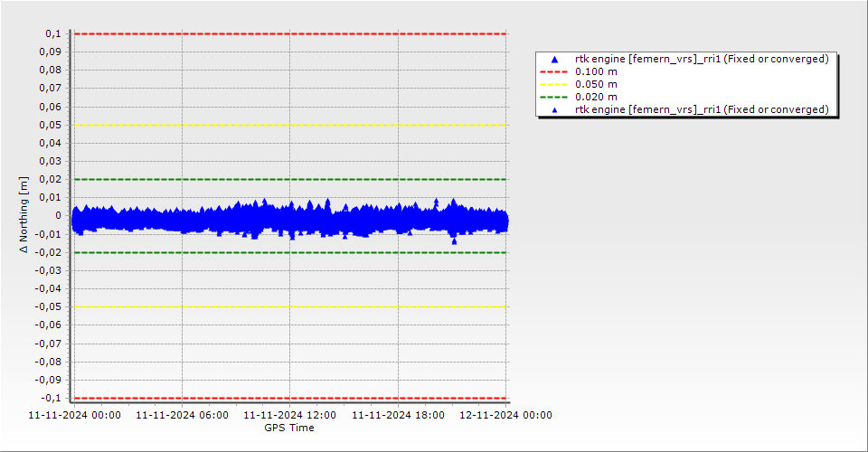Click the green dashed legend line sample

tap(555, 97)
